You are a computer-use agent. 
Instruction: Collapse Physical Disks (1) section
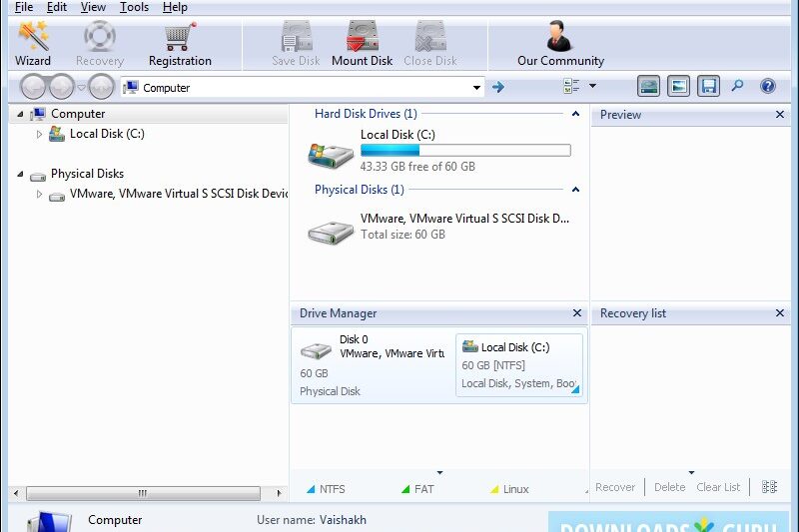click(x=575, y=190)
